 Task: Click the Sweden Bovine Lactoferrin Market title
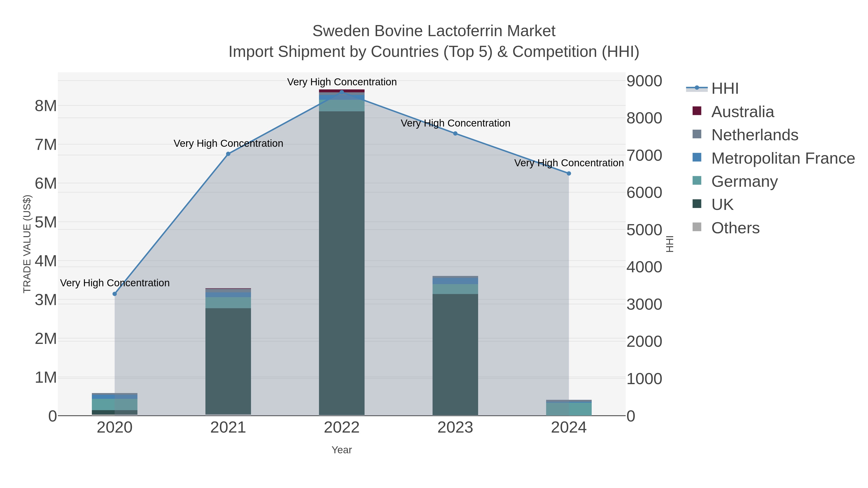[434, 31]
